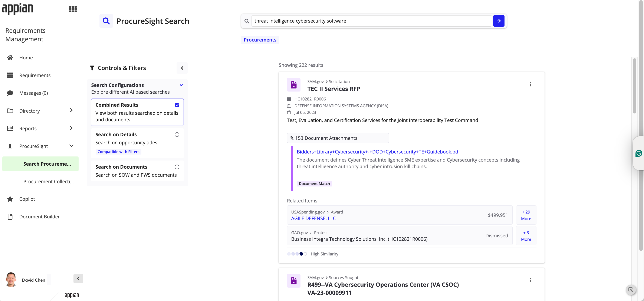The image size is (644, 301).
Task: Click the VA CSOC result document icon
Action: [x=293, y=281]
